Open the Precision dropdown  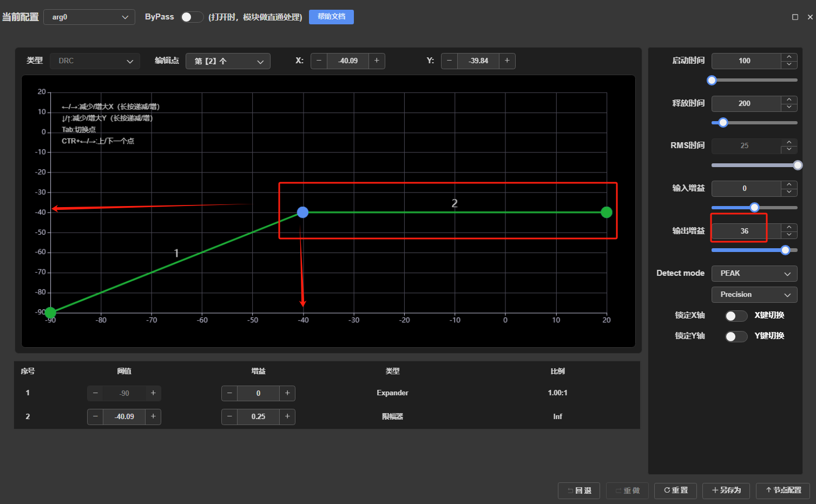point(754,295)
